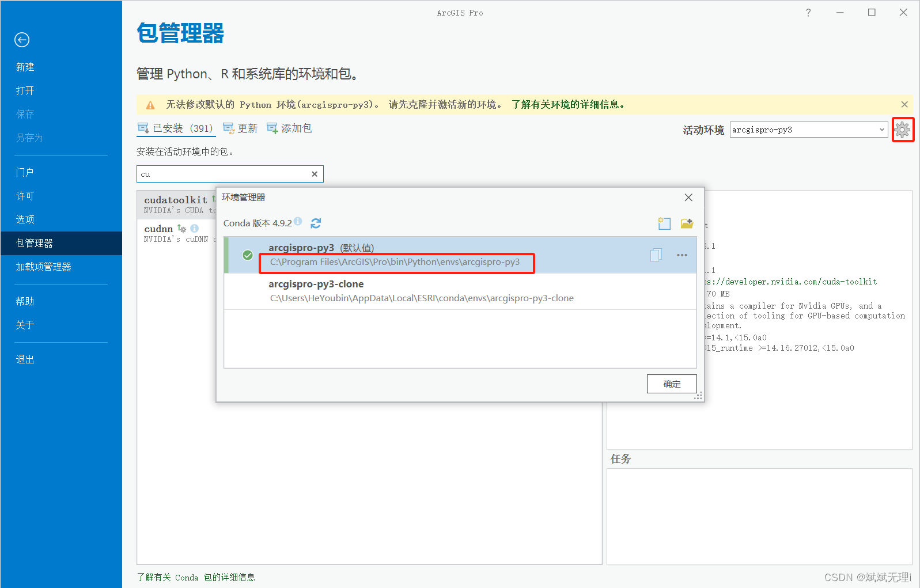Click the arcgispro-py3-clone path text

tap(422, 298)
